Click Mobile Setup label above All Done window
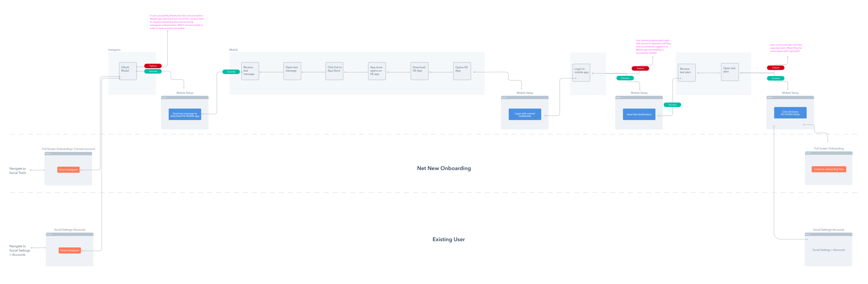Image resolution: width=868 pixels, height=284 pixels. click(x=790, y=93)
